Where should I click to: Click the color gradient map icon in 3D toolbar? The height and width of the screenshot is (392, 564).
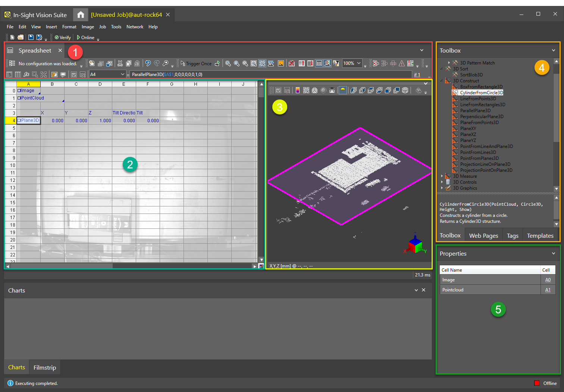click(297, 90)
